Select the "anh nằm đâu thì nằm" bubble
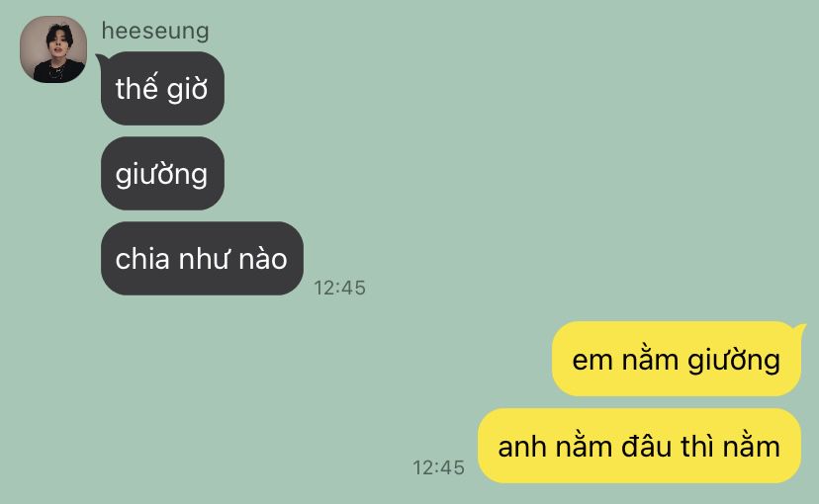Screen dimensions: 819x504 click(x=639, y=446)
